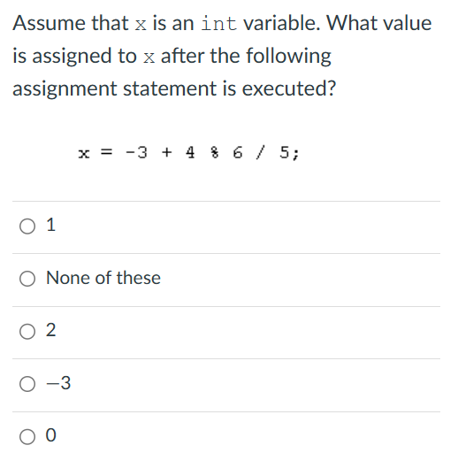Image resolution: width=458 pixels, height=476 pixels.
Task: Click the words 'assignment statement' in the question
Action: point(114,89)
